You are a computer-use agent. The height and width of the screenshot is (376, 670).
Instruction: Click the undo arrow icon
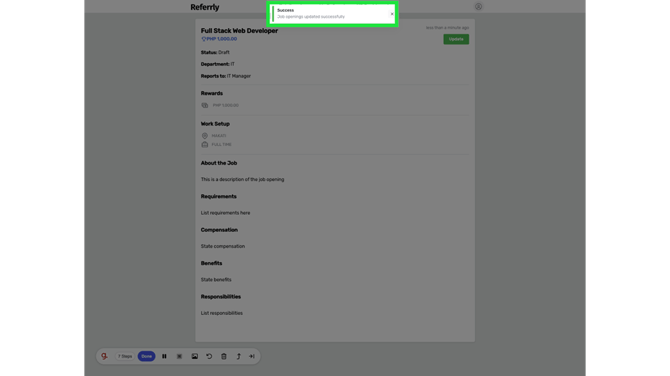click(209, 356)
